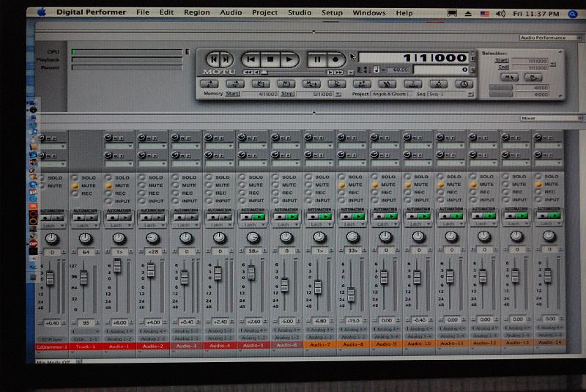Click the quarter-note tempo icon
This screenshot has width=586, height=392.
[377, 70]
